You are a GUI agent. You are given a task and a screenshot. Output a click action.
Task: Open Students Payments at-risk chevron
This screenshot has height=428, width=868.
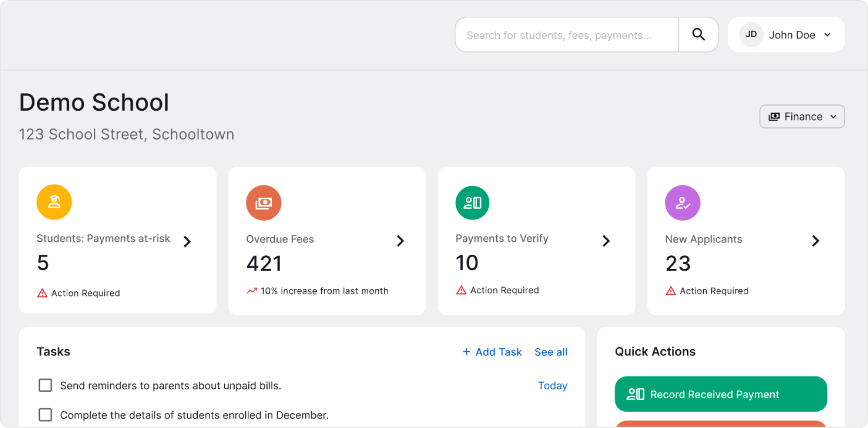point(187,241)
